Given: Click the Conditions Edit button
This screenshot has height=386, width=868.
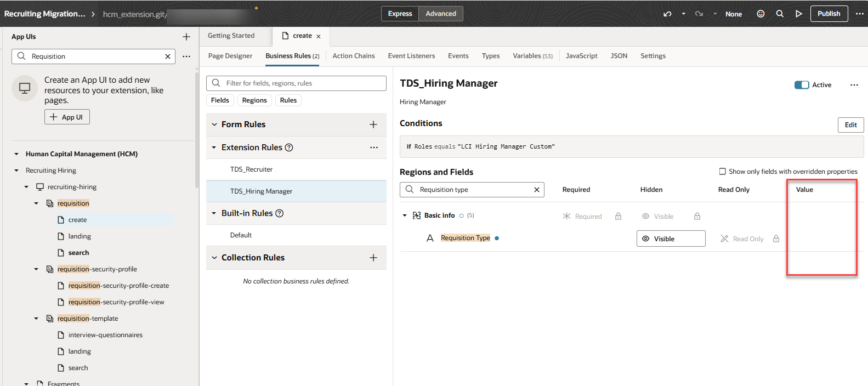Looking at the screenshot, I should 850,125.
